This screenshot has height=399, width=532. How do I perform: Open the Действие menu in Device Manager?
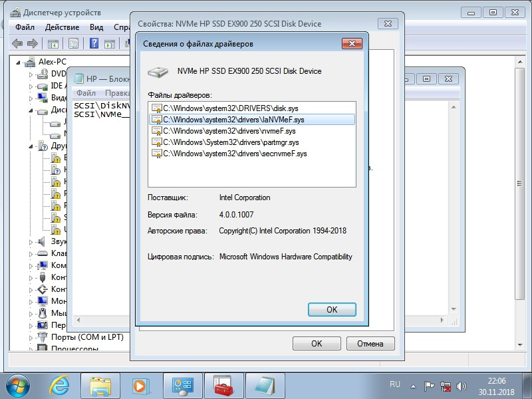(x=62, y=27)
